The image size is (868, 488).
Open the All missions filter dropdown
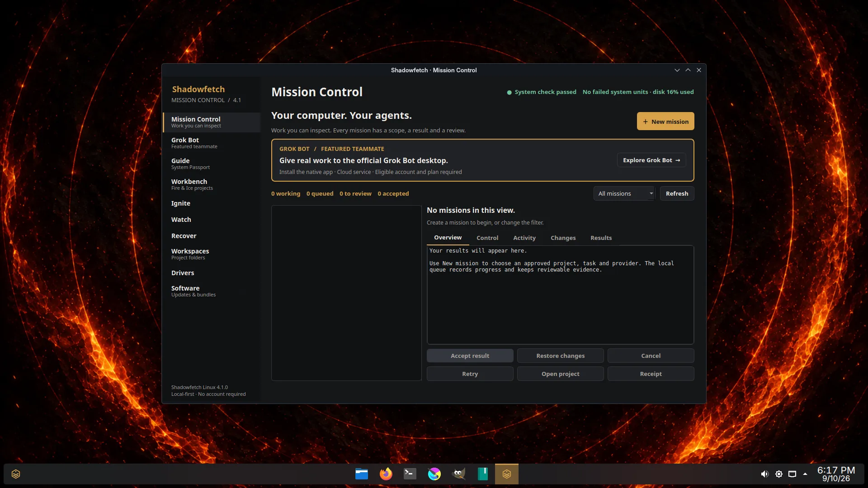[624, 193]
